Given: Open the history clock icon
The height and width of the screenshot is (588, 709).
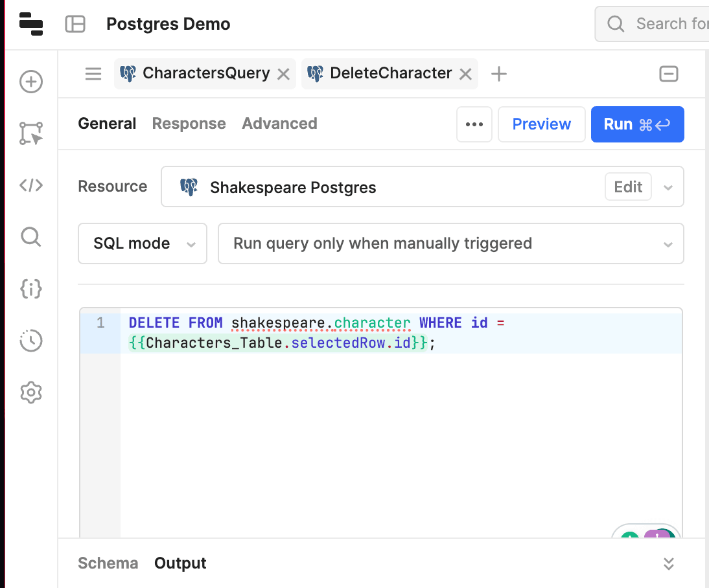Looking at the screenshot, I should click(x=31, y=341).
